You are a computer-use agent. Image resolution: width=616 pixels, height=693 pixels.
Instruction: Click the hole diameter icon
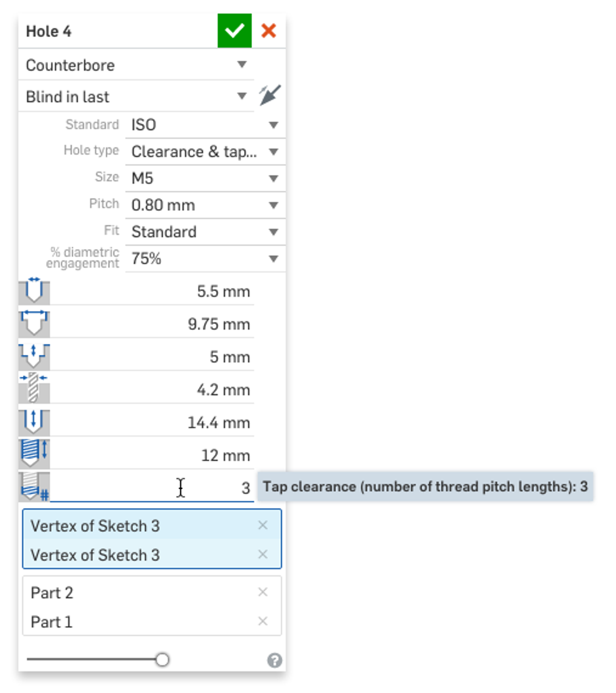point(34,291)
